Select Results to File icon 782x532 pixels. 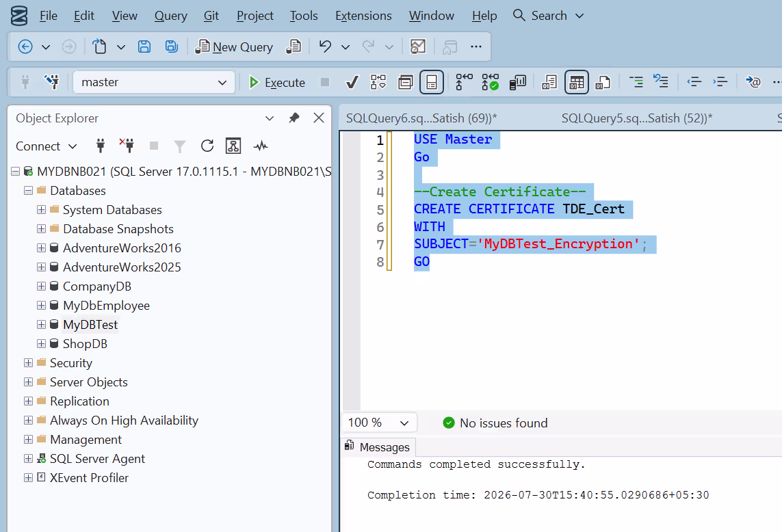pos(603,82)
